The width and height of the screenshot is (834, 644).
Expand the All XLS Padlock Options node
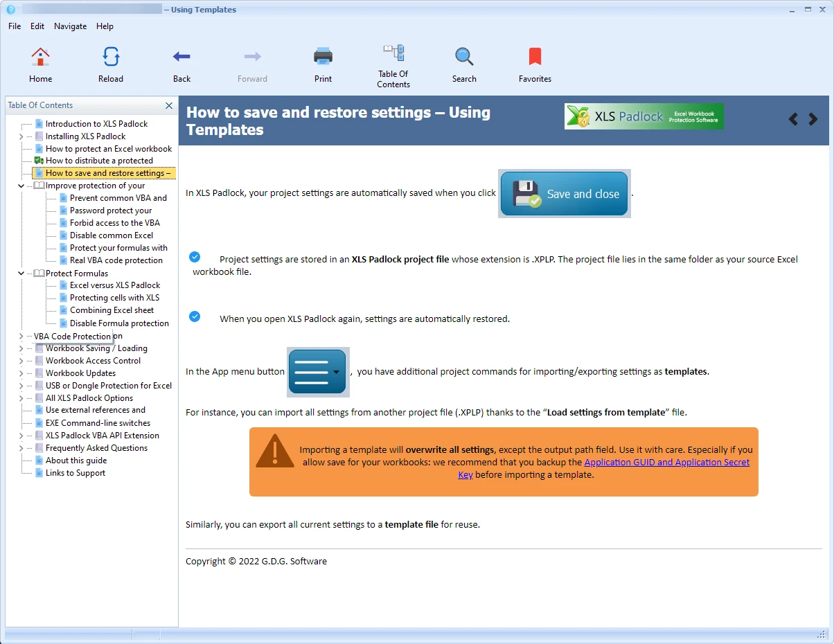pyautogui.click(x=21, y=398)
